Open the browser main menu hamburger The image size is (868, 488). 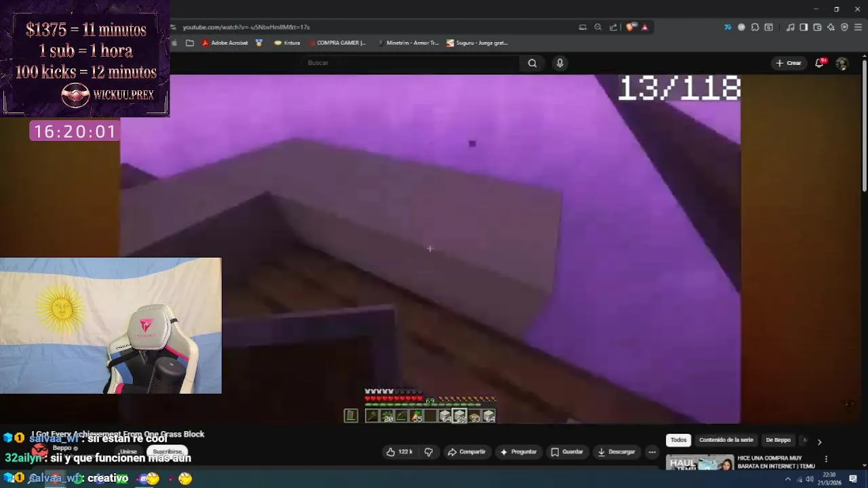[x=859, y=27]
